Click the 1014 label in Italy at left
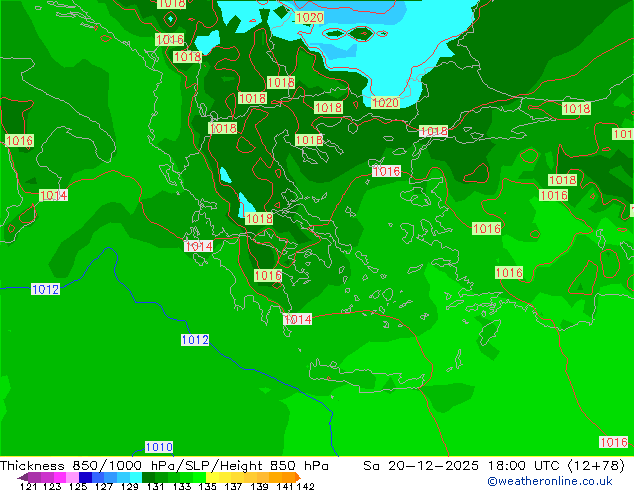 click(53, 195)
